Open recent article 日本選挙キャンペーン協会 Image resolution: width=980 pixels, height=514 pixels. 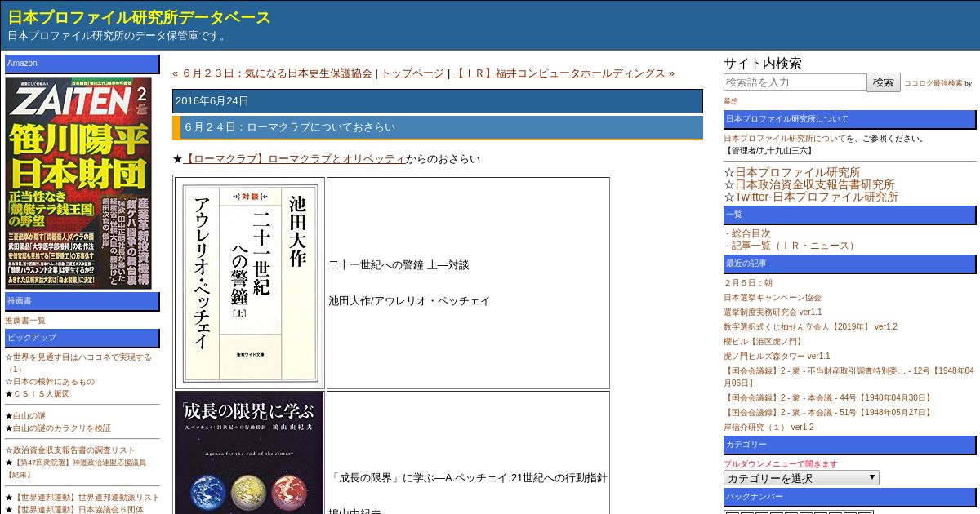click(773, 298)
